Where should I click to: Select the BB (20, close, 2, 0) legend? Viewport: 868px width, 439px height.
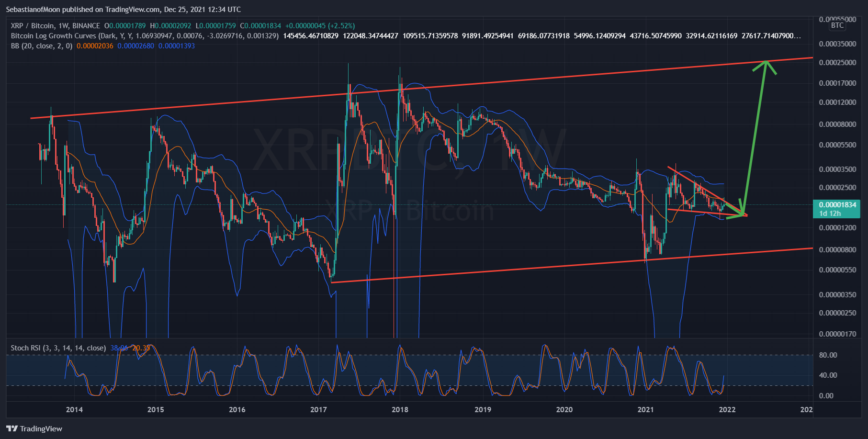(x=42, y=46)
